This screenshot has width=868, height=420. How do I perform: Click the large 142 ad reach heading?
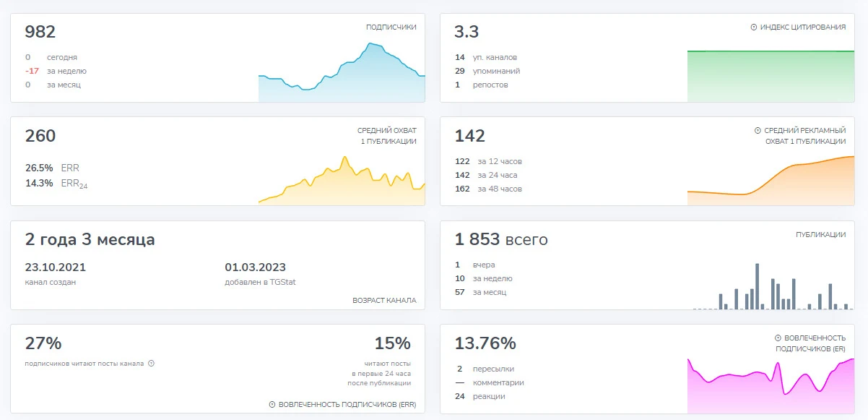pyautogui.click(x=470, y=136)
